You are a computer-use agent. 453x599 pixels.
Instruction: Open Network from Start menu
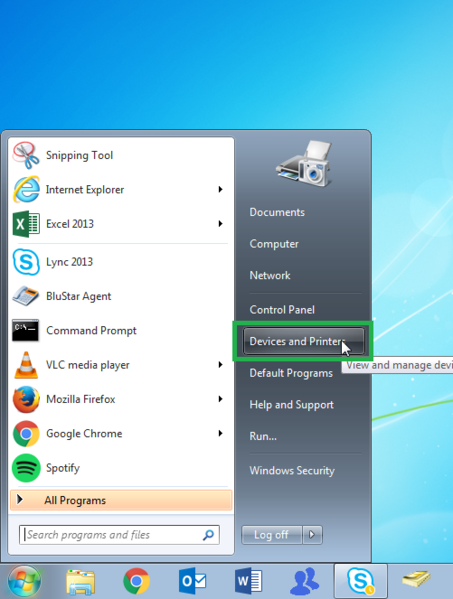pos(270,275)
